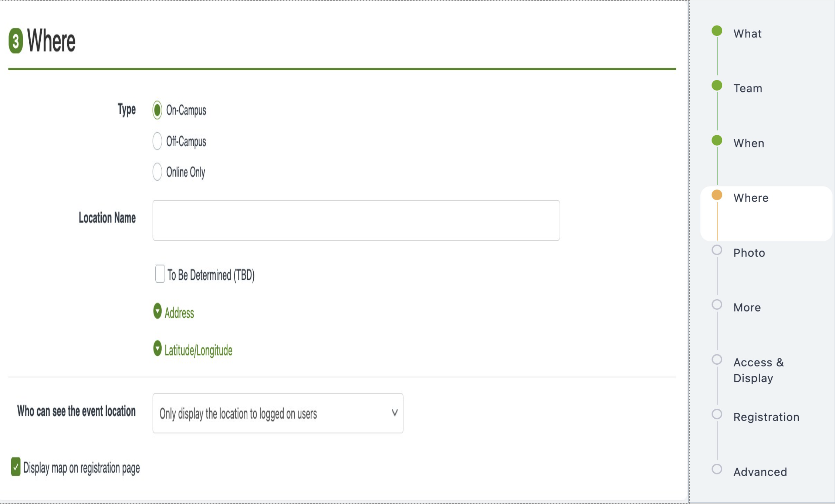This screenshot has height=504, width=835.
Task: Click the numbered '3' badge beside Where heading
Action: tap(16, 40)
